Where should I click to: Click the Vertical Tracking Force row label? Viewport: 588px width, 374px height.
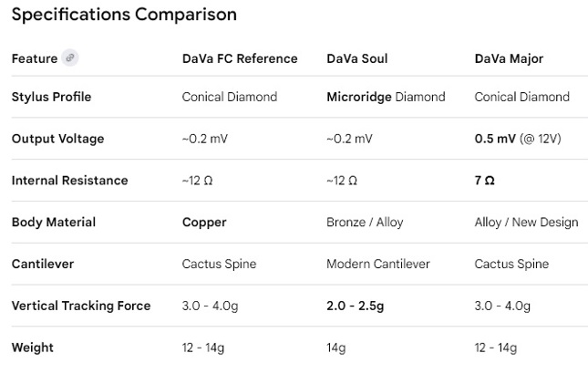(81, 306)
